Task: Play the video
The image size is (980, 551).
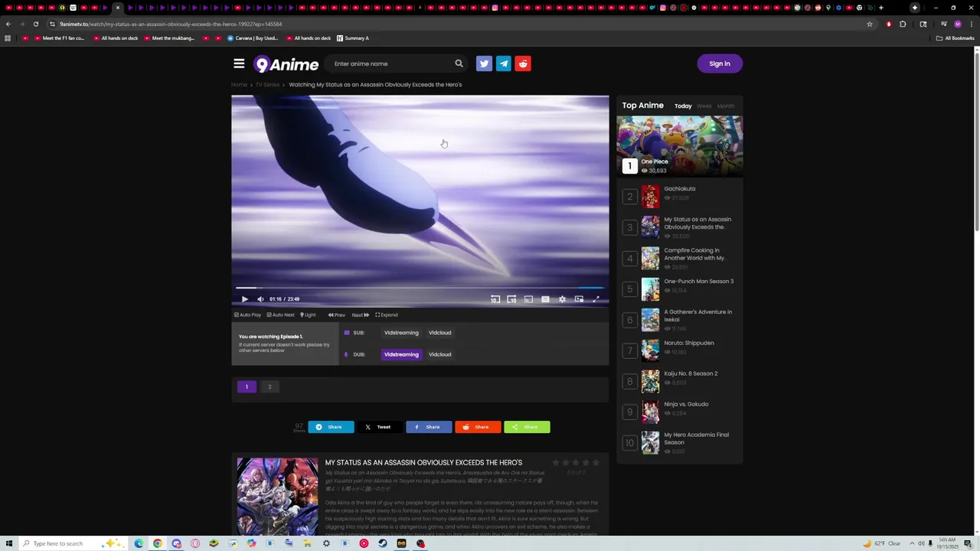Action: [x=244, y=299]
